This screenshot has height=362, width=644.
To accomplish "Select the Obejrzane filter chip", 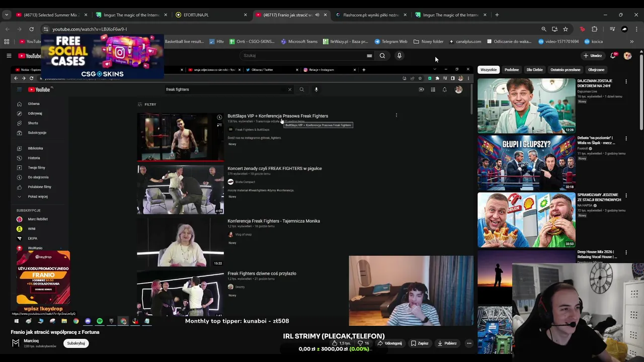I will (x=596, y=70).
